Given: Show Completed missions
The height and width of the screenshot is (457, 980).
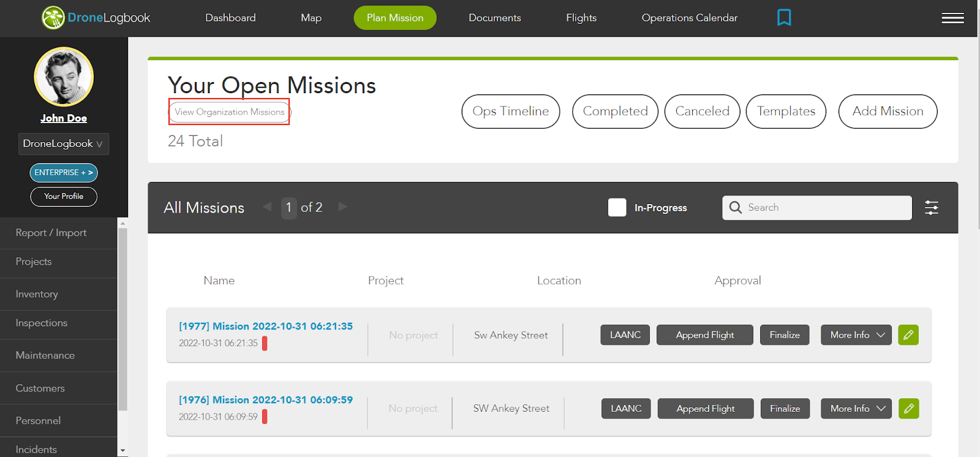Looking at the screenshot, I should [x=615, y=111].
